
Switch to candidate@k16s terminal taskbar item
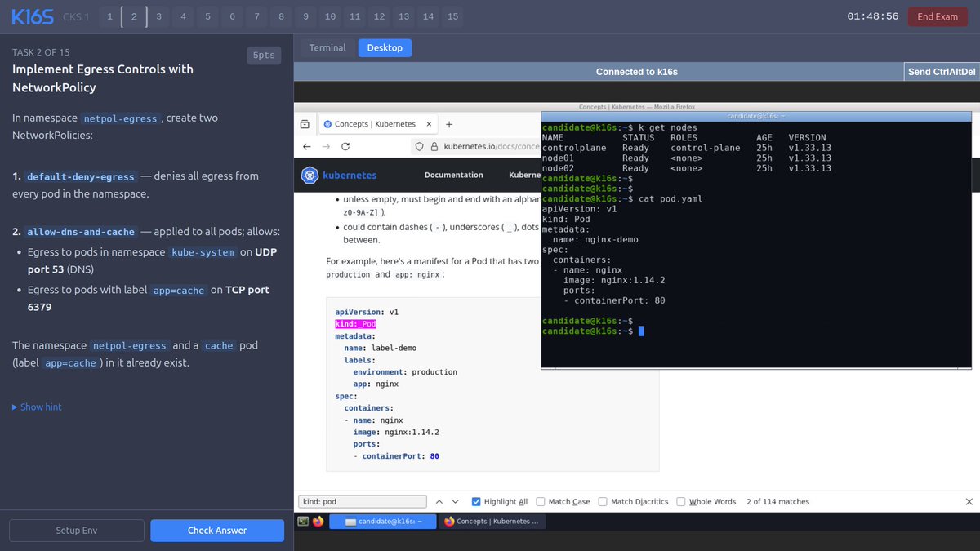pyautogui.click(x=384, y=521)
